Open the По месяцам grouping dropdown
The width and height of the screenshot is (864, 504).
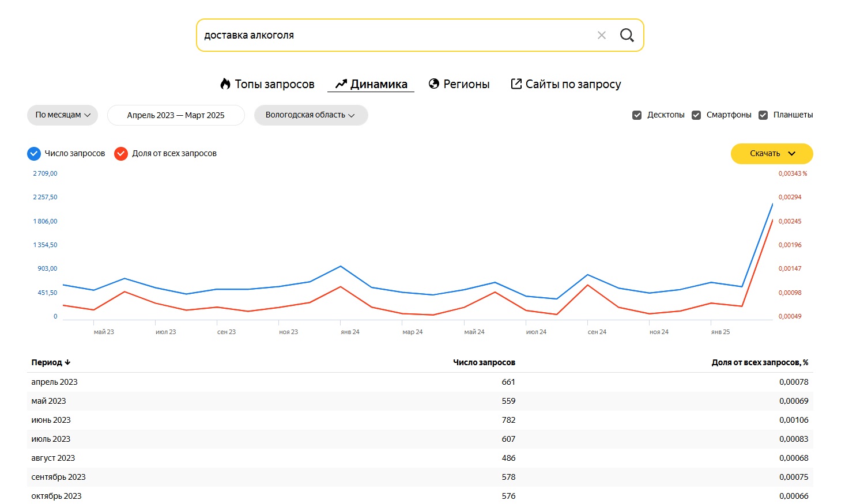tap(62, 115)
